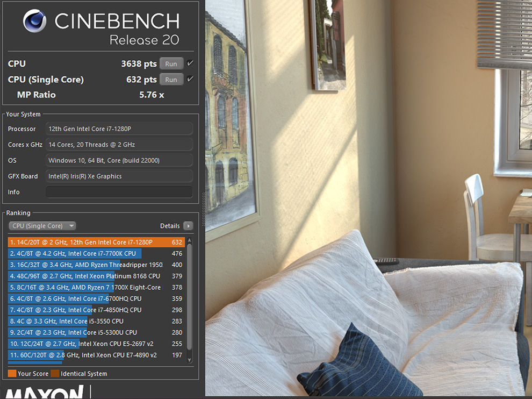This screenshot has height=399, width=532.
Task: Click the MP Ratio value 5.76 x
Action: pyautogui.click(x=152, y=95)
